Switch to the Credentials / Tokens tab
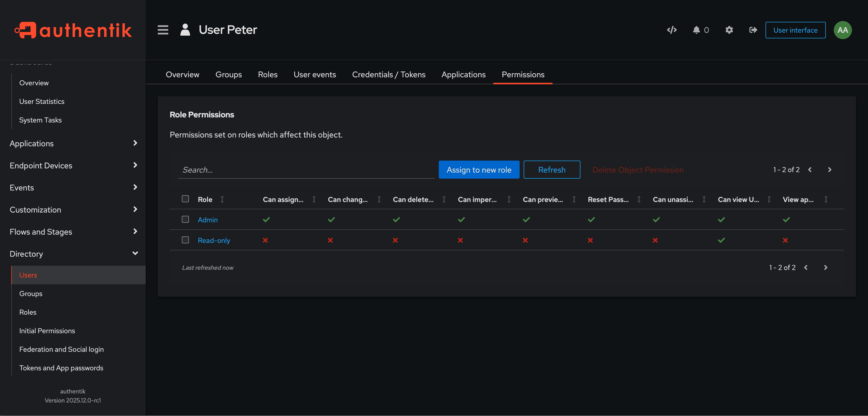This screenshot has height=416, width=868. [389, 74]
